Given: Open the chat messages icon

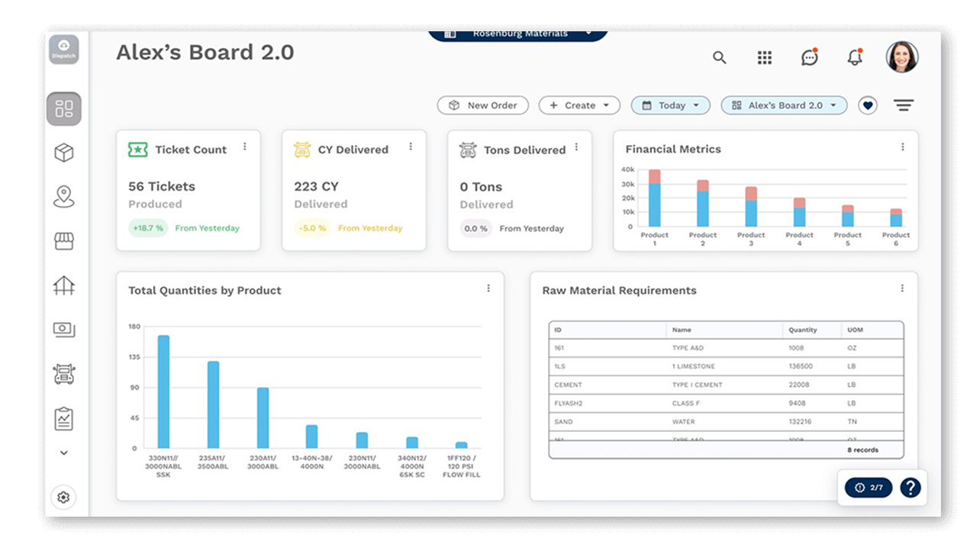Looking at the screenshot, I should [x=809, y=58].
